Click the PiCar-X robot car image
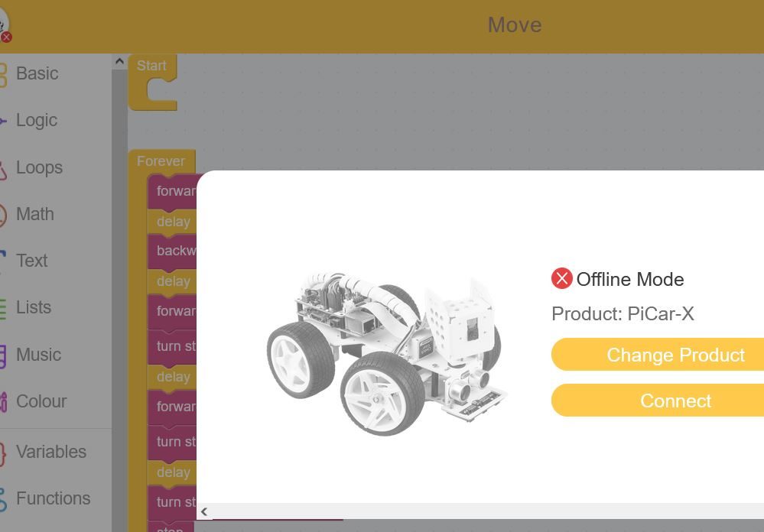 (387, 354)
